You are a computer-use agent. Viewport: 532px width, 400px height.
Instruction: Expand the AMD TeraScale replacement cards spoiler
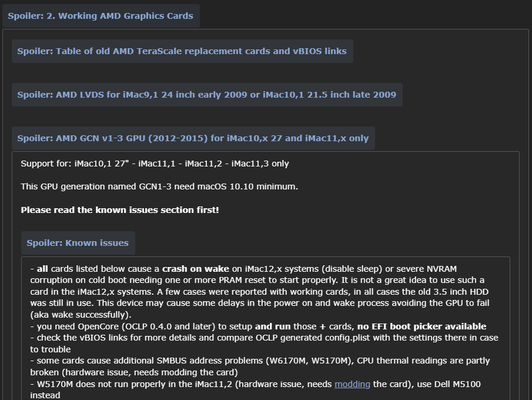click(182, 51)
